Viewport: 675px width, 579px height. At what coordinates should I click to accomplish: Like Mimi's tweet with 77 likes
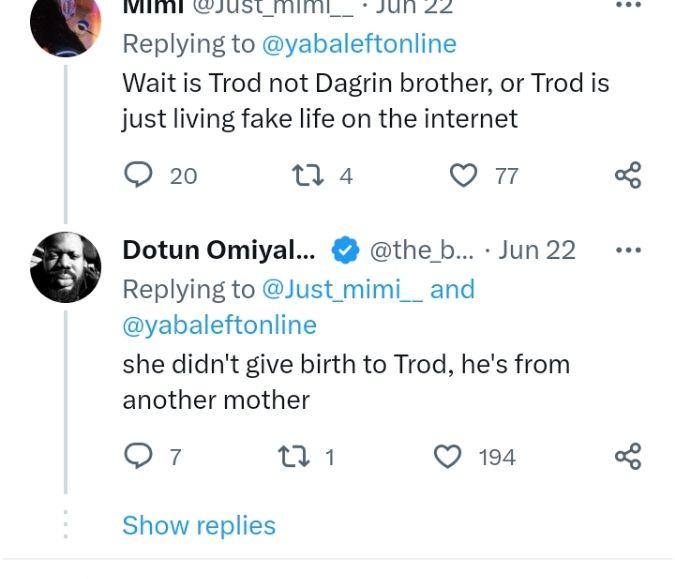[x=463, y=176]
